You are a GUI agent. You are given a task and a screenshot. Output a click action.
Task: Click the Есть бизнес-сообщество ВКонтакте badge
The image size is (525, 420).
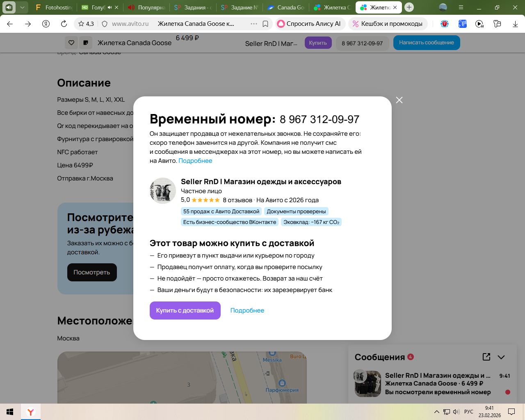coord(230,222)
